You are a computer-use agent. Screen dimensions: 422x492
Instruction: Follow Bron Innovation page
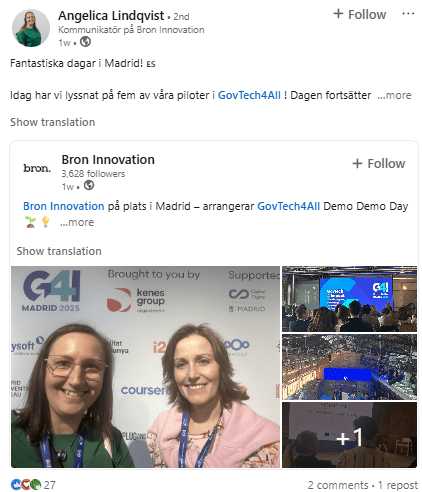pyautogui.click(x=379, y=164)
